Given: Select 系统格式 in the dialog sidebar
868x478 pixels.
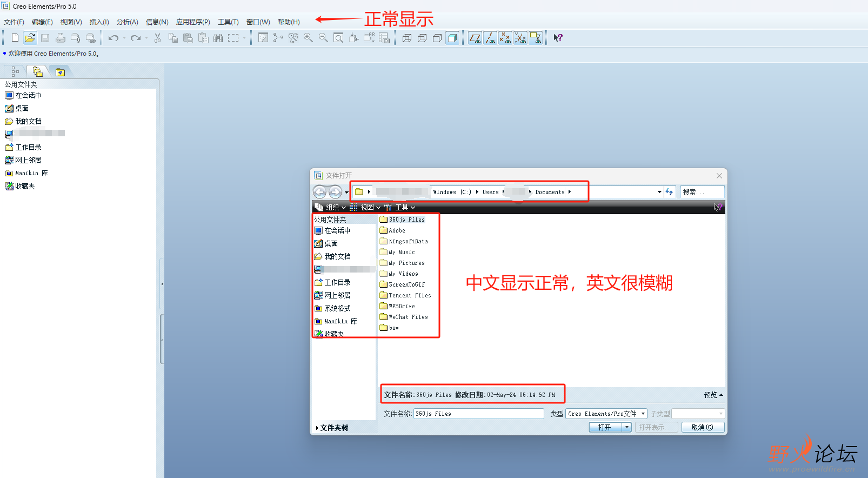Looking at the screenshot, I should (333, 308).
